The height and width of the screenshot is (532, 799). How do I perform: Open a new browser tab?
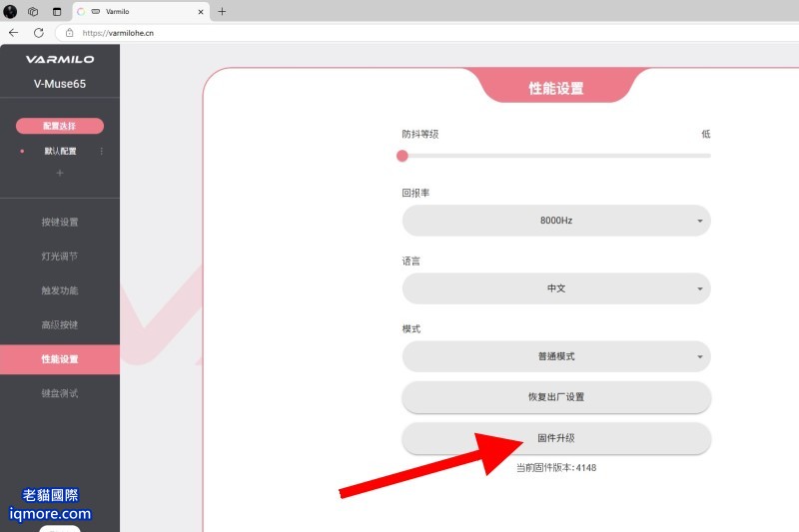222,11
